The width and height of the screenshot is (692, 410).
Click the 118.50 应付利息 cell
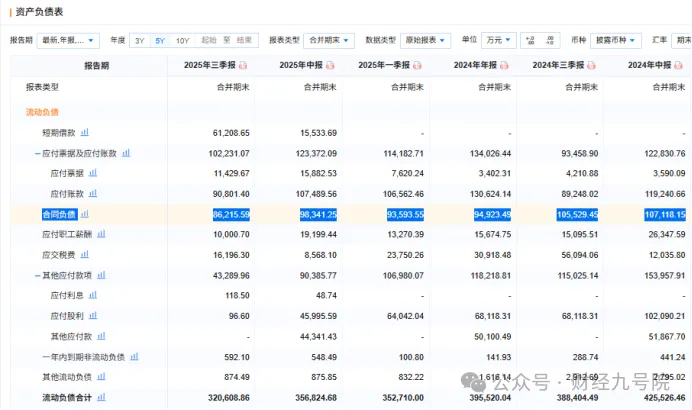click(237, 295)
